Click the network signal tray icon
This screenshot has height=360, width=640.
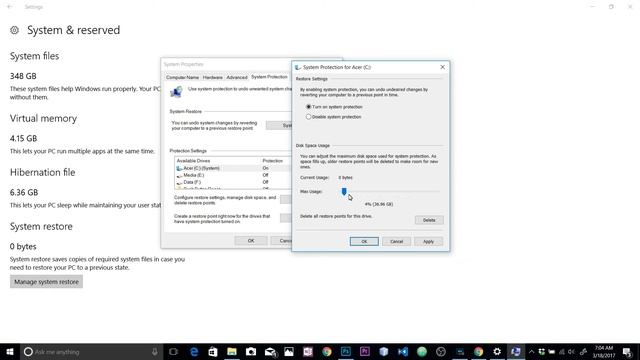(562, 351)
